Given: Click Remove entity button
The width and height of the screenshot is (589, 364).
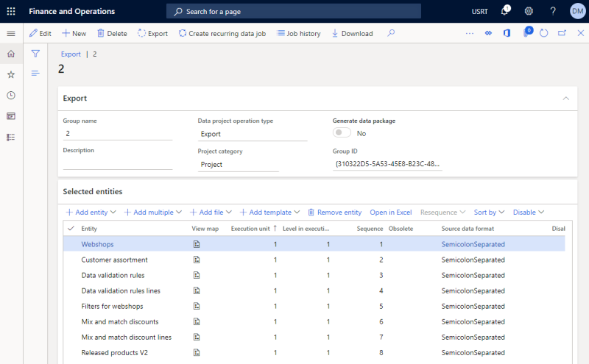Looking at the screenshot, I should click(335, 213).
